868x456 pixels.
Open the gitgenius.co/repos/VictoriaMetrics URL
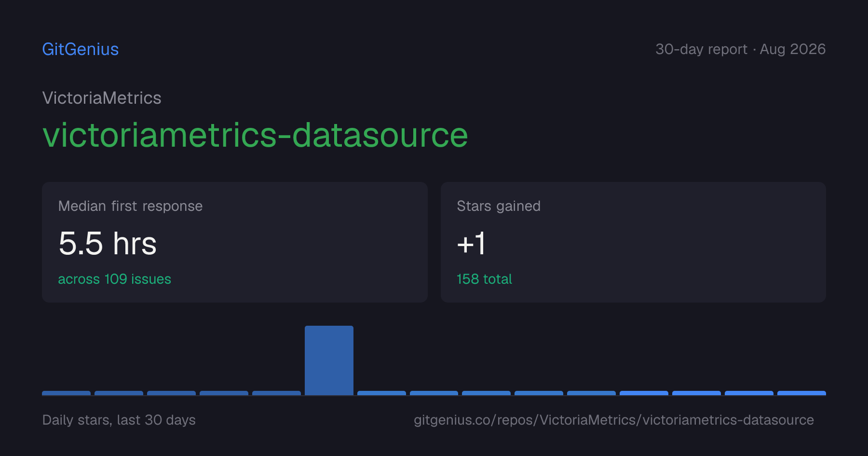click(614, 420)
